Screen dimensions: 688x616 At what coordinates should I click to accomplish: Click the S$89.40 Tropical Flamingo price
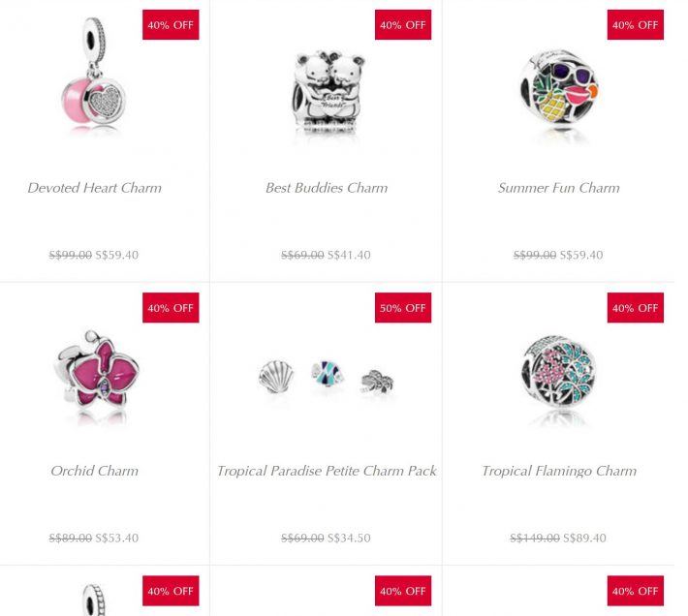pos(584,538)
